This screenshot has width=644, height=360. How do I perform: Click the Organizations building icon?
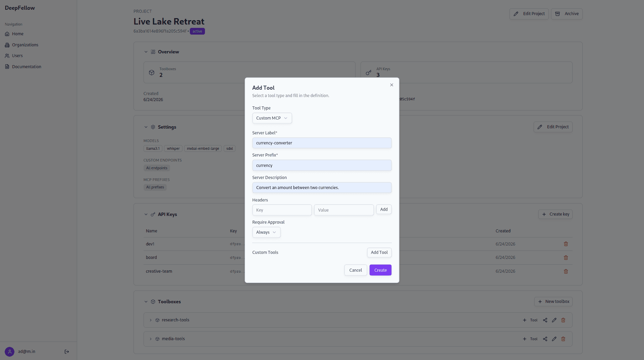point(7,45)
